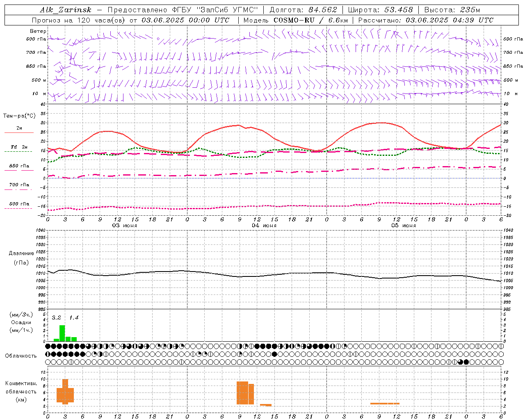Click the 850 гПа temperature legend entry

(x=19, y=166)
